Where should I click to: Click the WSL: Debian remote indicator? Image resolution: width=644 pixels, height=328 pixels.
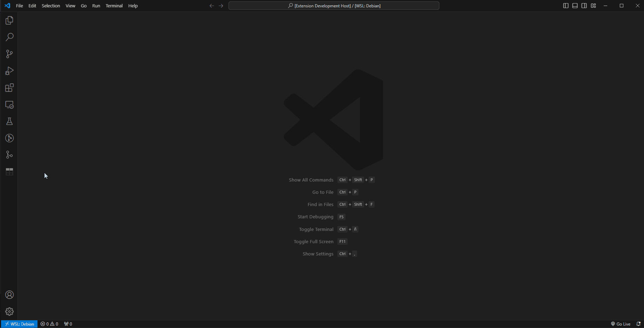pos(19,324)
